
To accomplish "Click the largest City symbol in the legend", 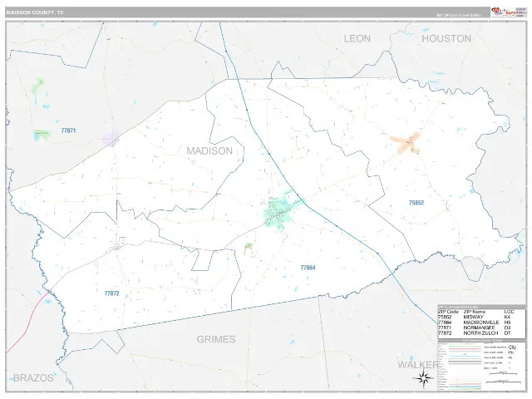I will [512, 347].
